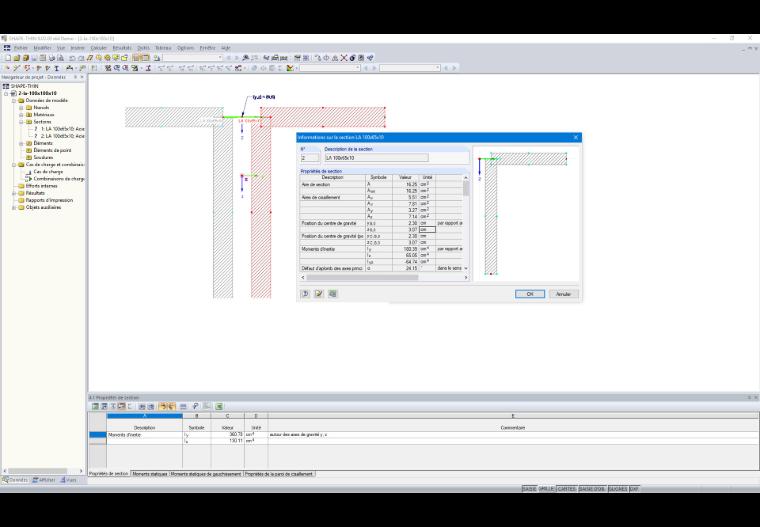This screenshot has width=760, height=527.
Task: Click the binoculars find icon in toolbar
Action: (x=246, y=58)
